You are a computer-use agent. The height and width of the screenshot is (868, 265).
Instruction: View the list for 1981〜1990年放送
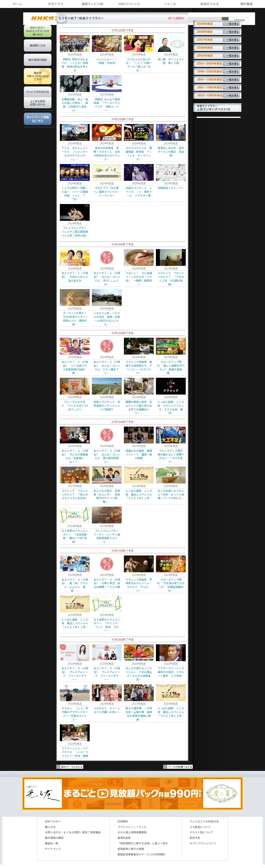(231, 88)
